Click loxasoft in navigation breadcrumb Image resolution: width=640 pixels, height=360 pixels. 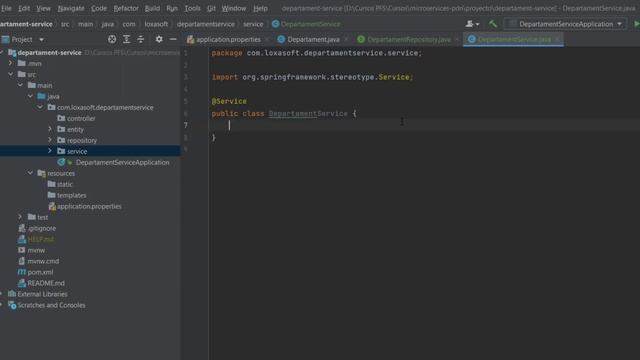(x=156, y=24)
